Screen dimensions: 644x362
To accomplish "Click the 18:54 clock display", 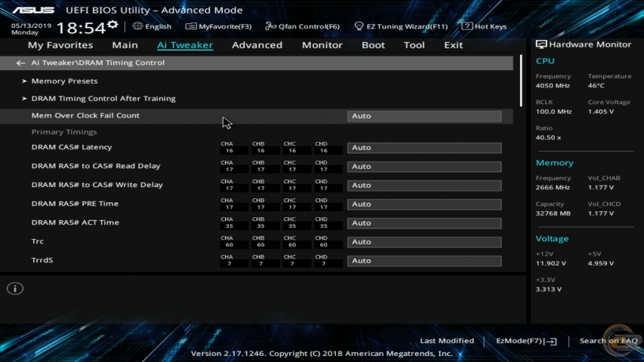I will [81, 28].
